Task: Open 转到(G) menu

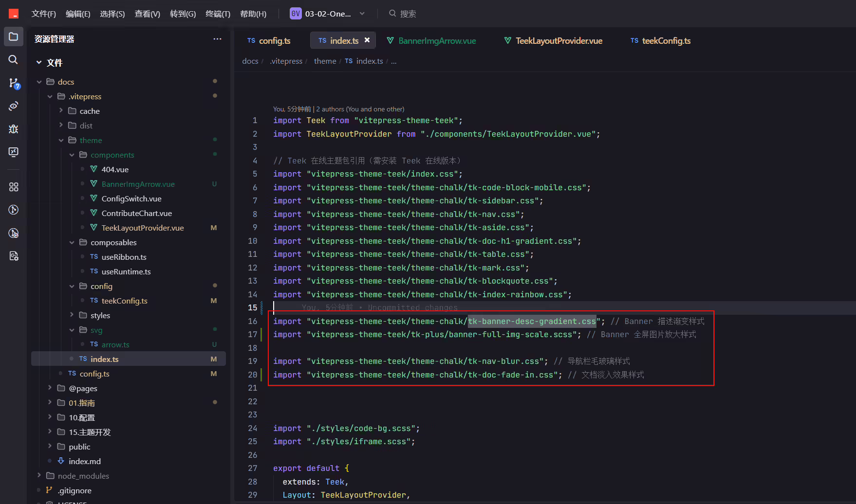Action: point(183,14)
